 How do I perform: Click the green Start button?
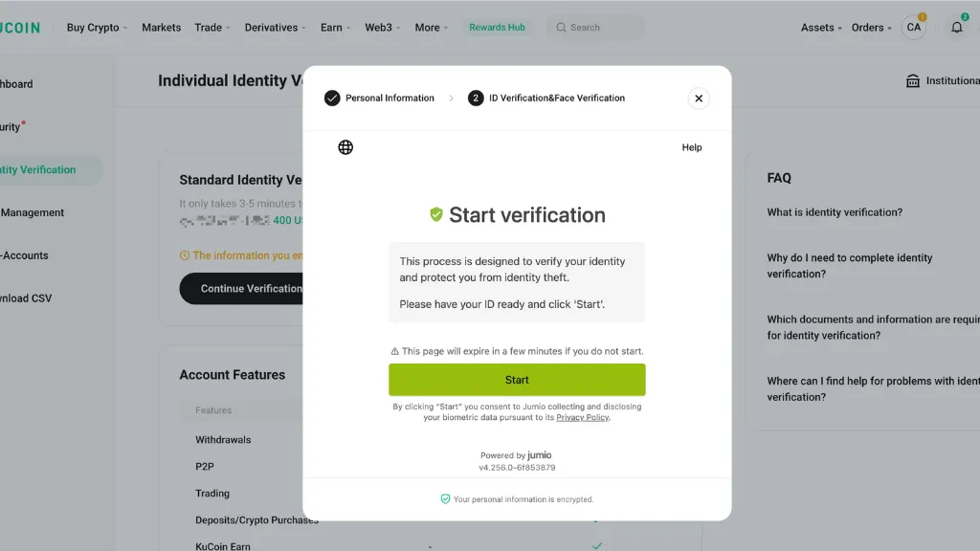click(517, 380)
